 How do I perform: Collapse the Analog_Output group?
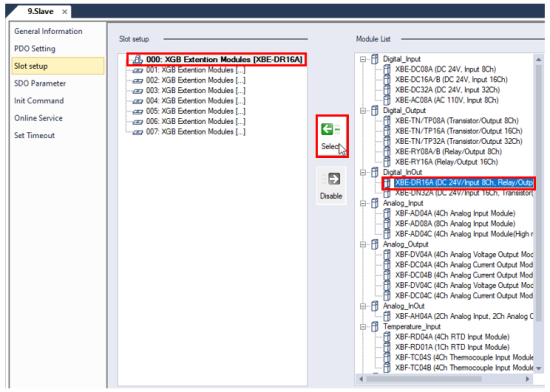tap(363, 244)
